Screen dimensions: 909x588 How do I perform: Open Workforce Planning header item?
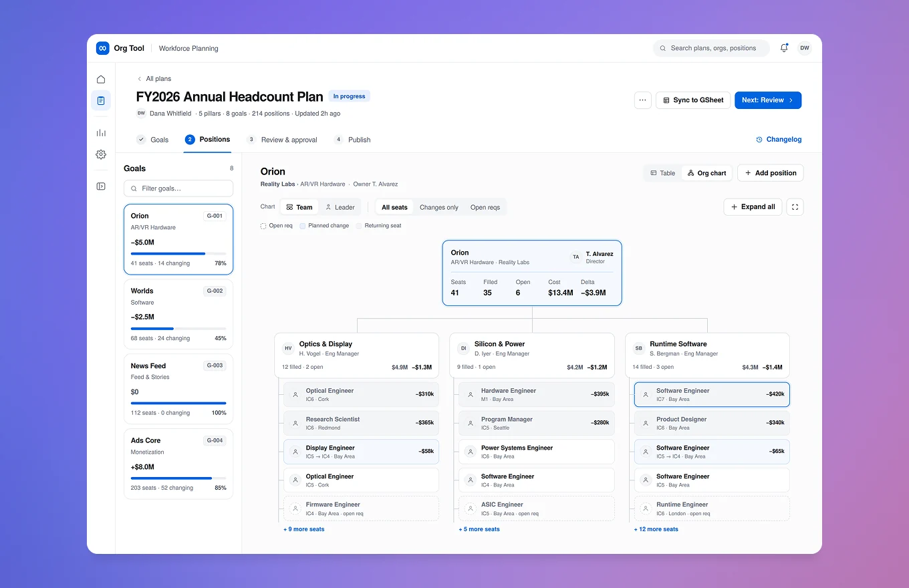[x=188, y=48]
